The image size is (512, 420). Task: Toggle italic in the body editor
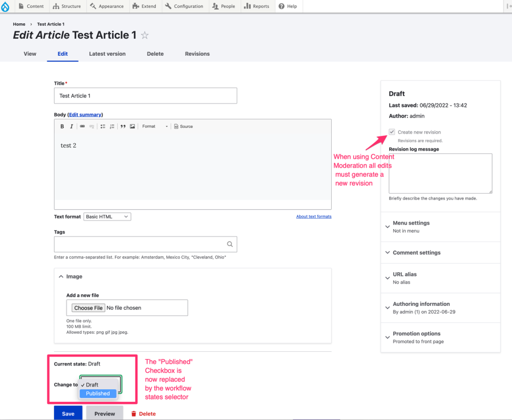tap(72, 127)
